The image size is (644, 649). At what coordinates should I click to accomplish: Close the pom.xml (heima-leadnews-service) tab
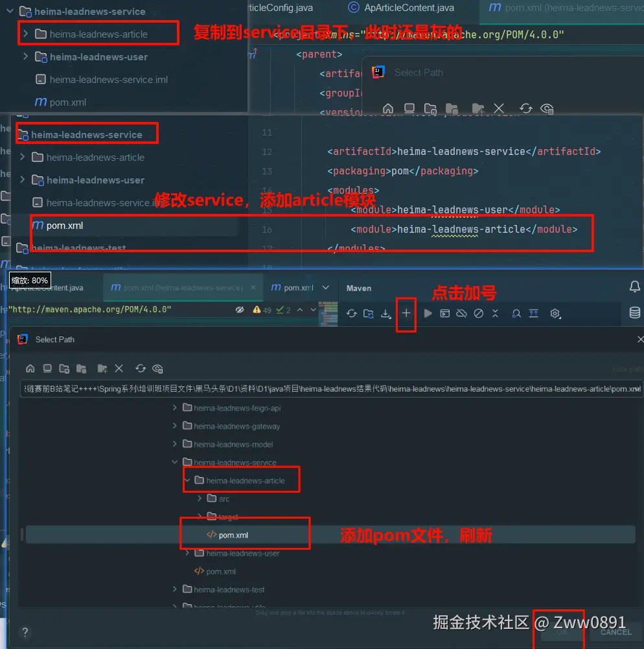[x=253, y=287]
